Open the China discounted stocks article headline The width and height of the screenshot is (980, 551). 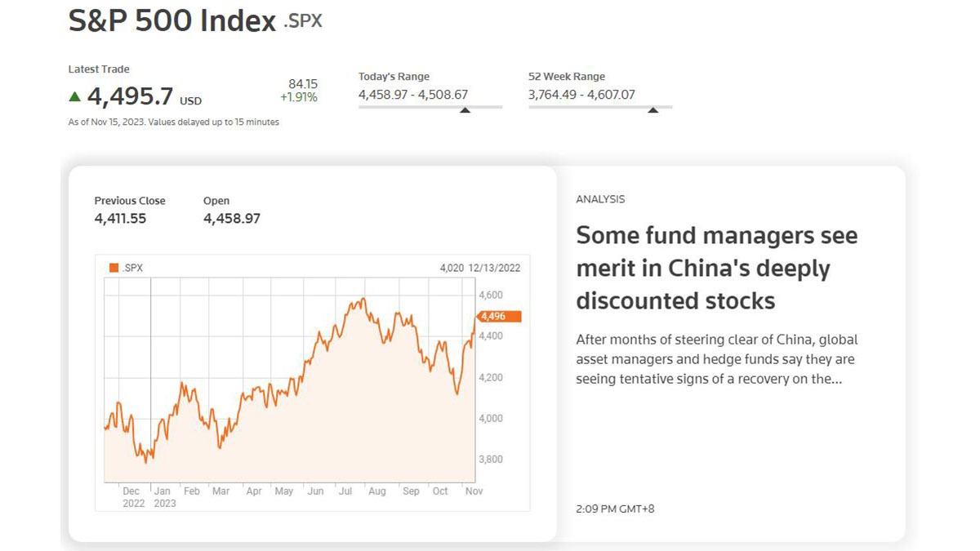(717, 268)
